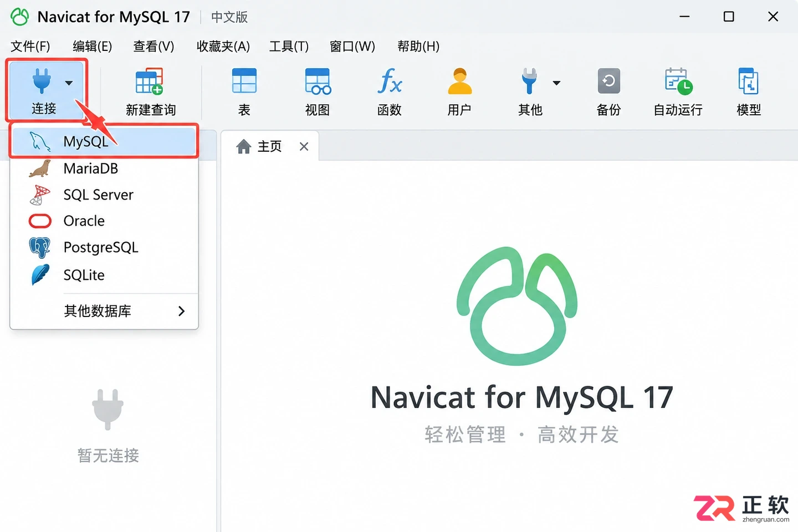Viewport: 798px width, 532px height.
Task: Choose SQL Server connection type
Action: click(104, 195)
